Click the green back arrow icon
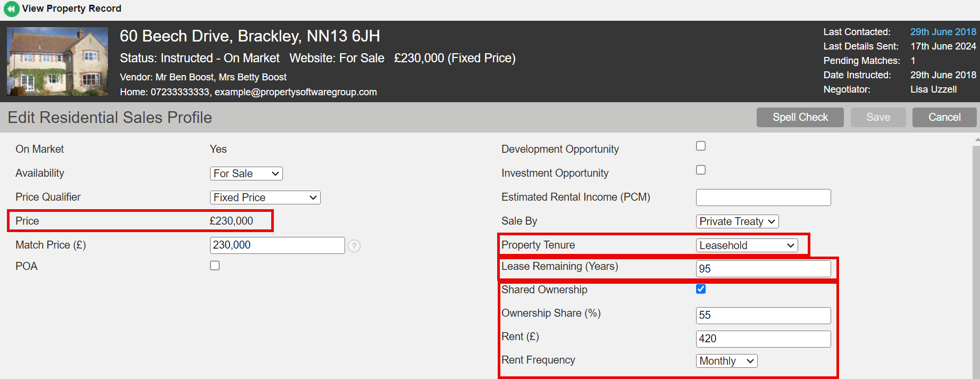The height and width of the screenshot is (379, 980). tap(11, 9)
